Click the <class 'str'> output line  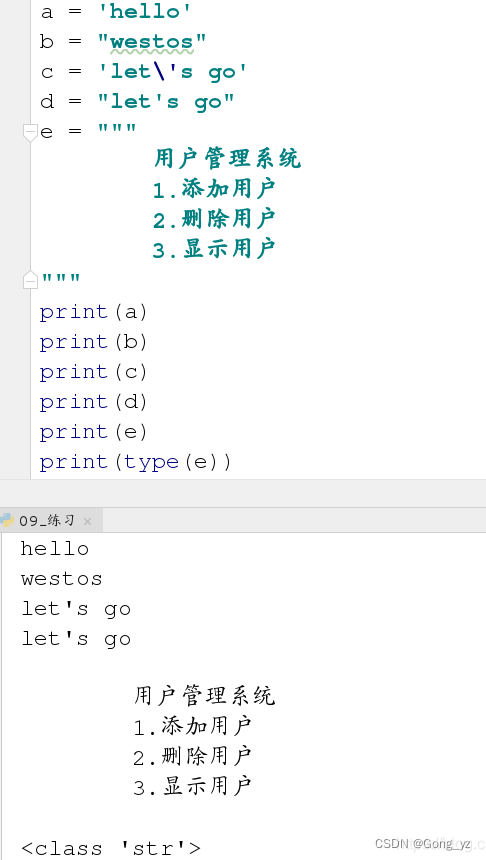[111, 848]
